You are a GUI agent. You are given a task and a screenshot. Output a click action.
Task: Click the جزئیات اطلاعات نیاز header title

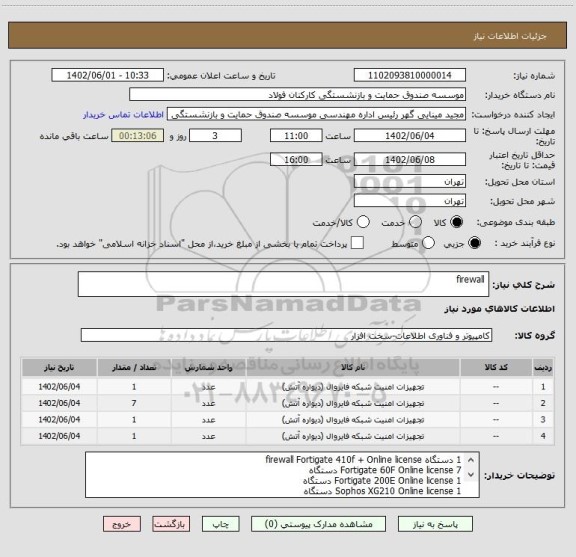(x=510, y=36)
